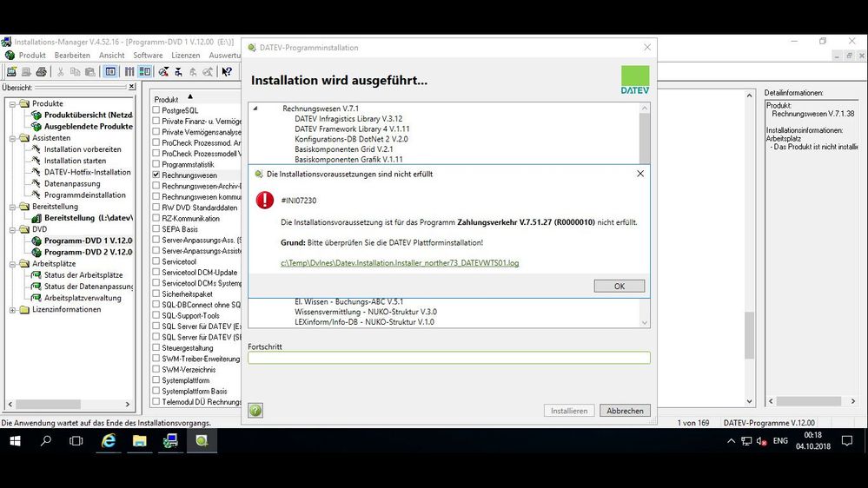
Task: Open the Lizenzen menu
Action: coord(185,56)
